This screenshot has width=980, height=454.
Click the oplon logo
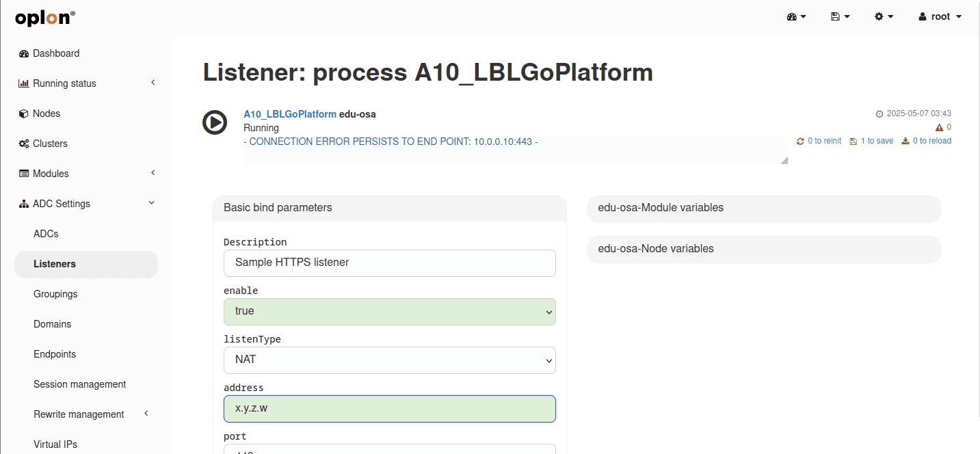pos(44,18)
